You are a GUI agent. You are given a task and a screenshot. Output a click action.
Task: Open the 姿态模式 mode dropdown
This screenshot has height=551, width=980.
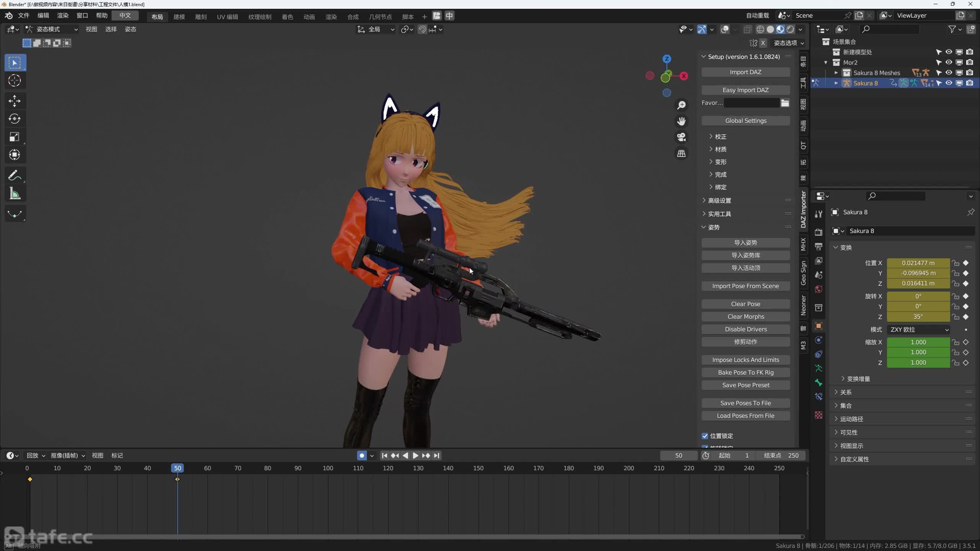click(52, 29)
